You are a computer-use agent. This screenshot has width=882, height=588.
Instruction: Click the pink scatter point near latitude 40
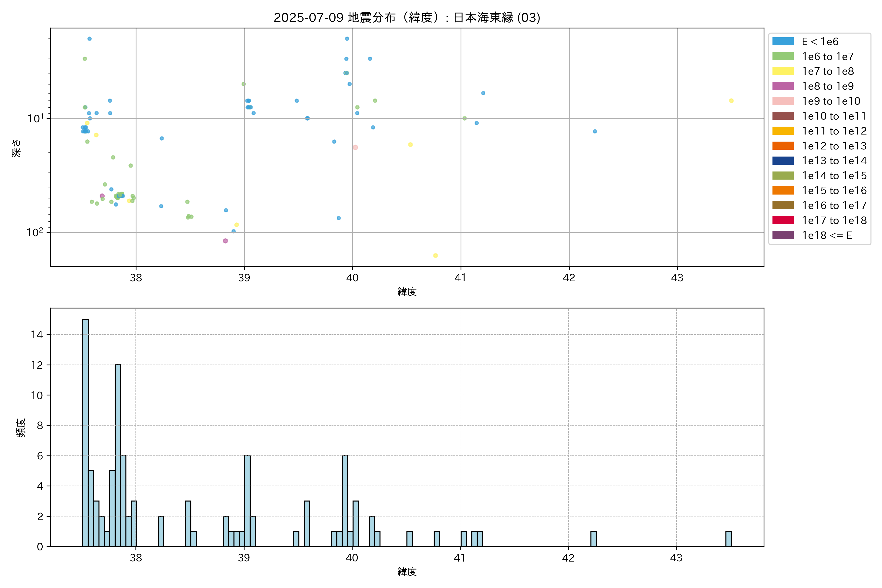[x=355, y=147]
